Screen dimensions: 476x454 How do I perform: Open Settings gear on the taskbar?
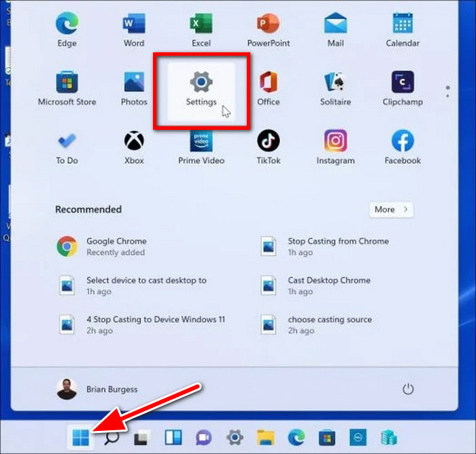coord(235,438)
